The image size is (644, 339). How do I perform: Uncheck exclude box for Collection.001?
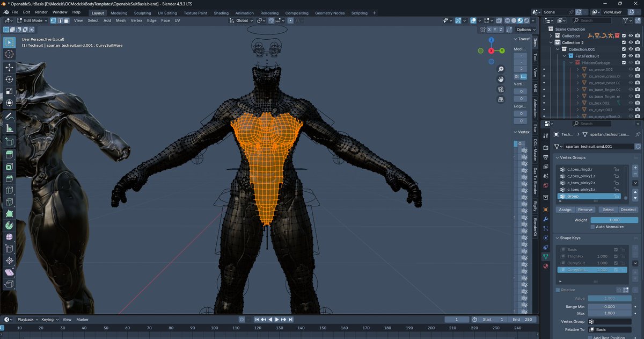click(x=624, y=49)
